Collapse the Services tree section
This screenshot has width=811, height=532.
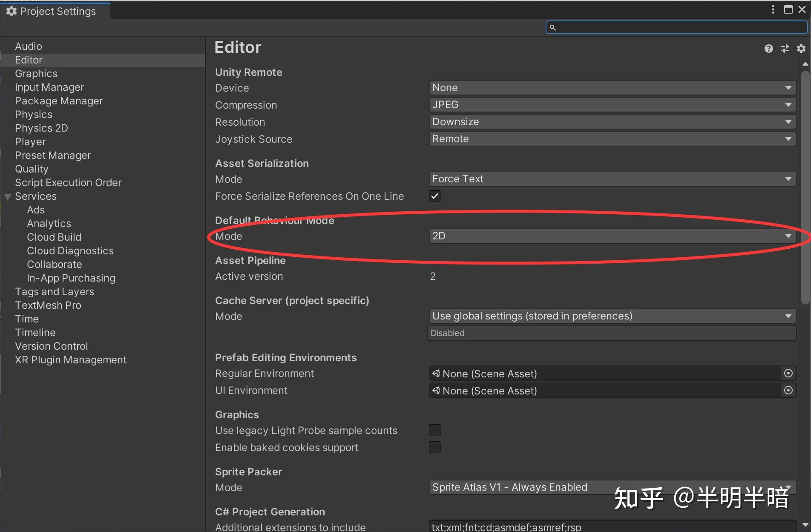[x=7, y=197]
